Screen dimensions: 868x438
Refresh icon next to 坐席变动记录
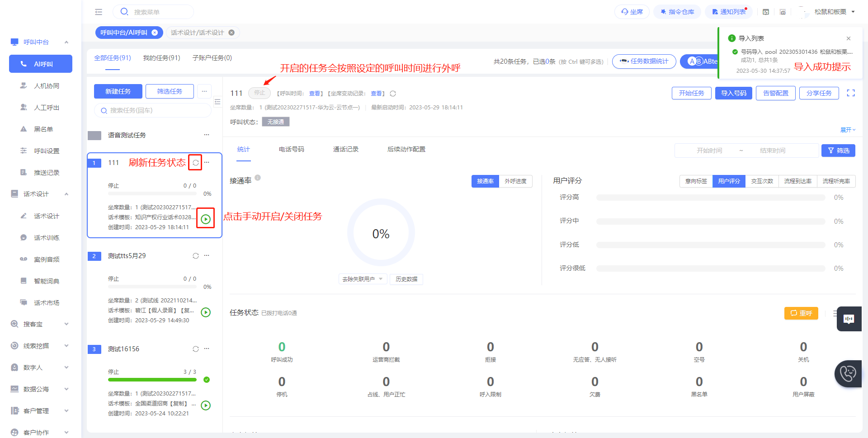coord(393,94)
